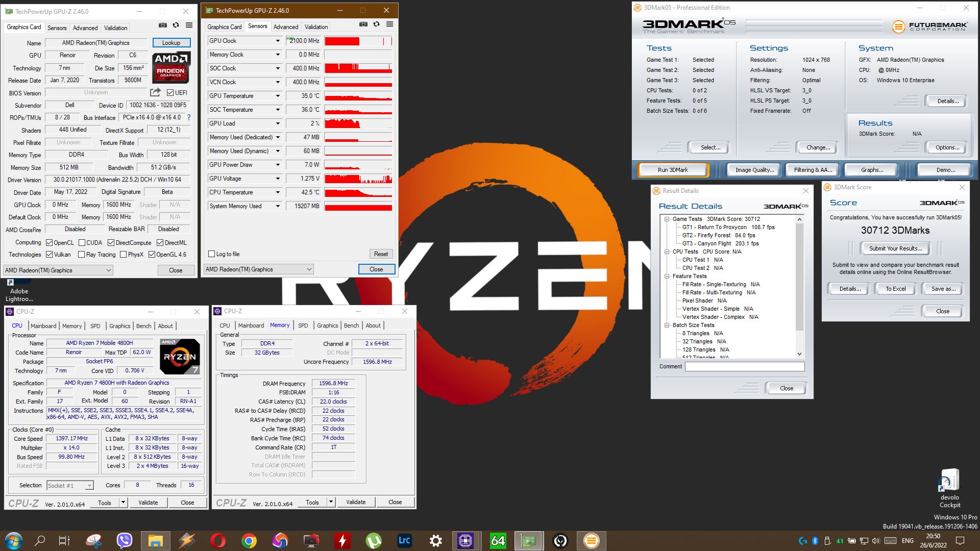Click the To Excel button
Screen dimensions: 980x551
pyautogui.click(x=895, y=289)
